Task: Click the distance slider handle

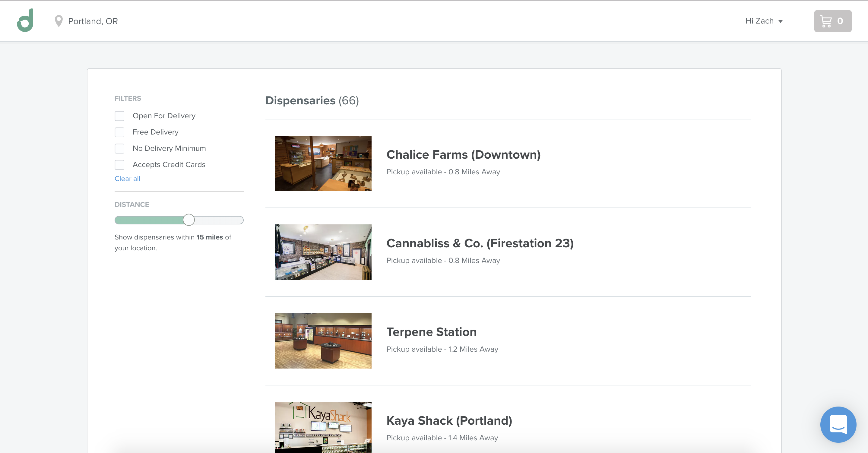Action: click(189, 220)
